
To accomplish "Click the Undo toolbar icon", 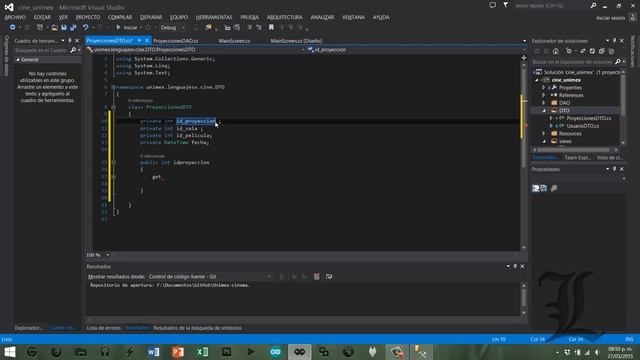I will click(x=85, y=27).
